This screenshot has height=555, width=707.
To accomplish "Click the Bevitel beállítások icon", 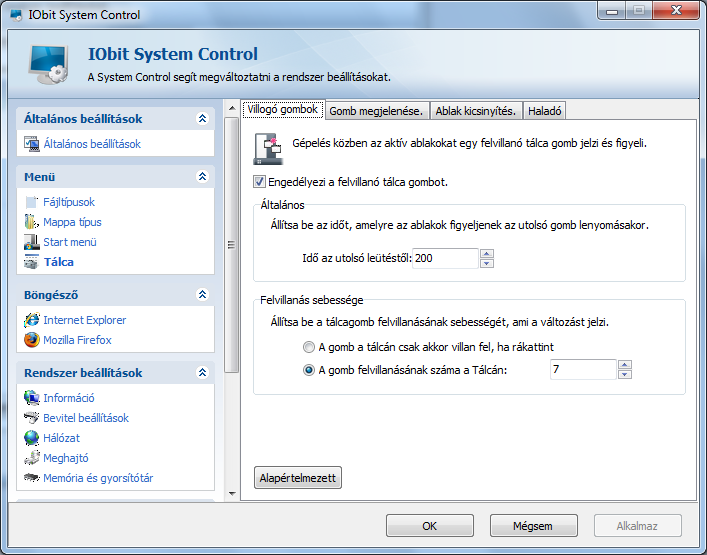I will 32,418.
